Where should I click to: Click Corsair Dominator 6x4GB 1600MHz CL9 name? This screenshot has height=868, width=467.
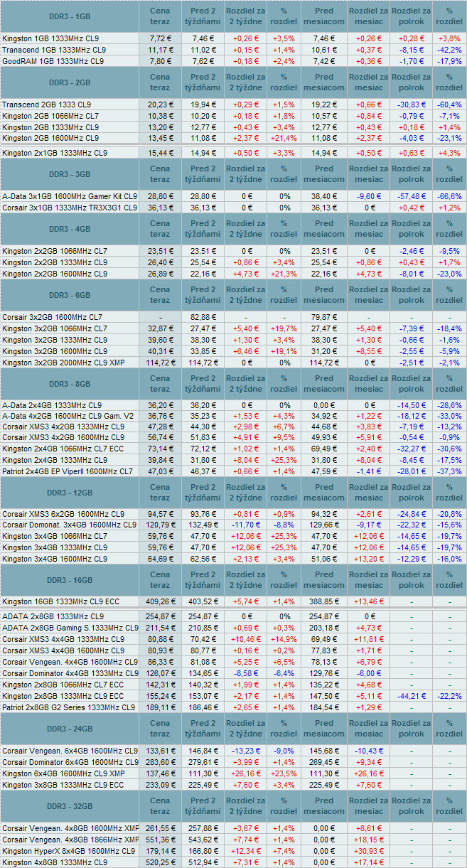point(70,762)
